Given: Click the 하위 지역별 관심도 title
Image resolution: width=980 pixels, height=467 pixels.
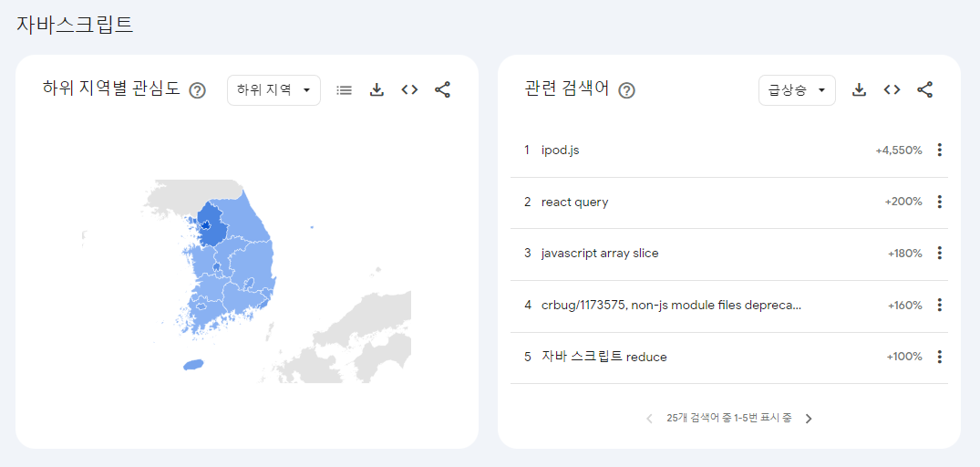Looking at the screenshot, I should click(x=111, y=89).
